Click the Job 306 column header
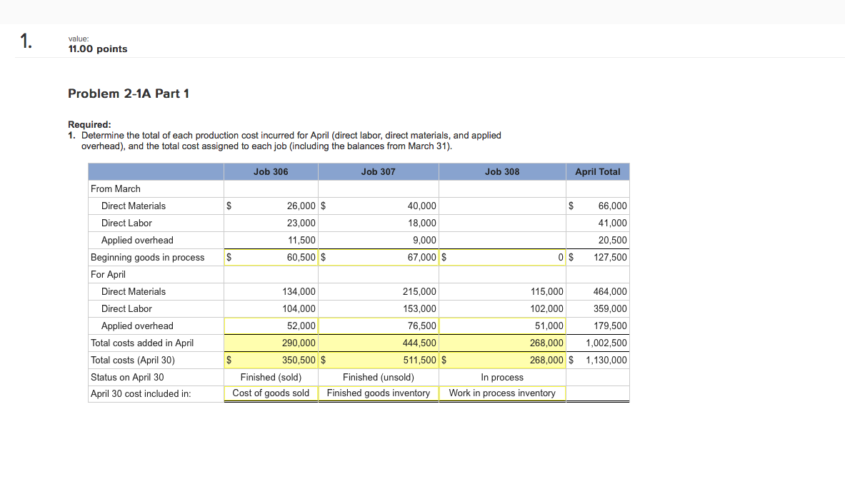 271,171
